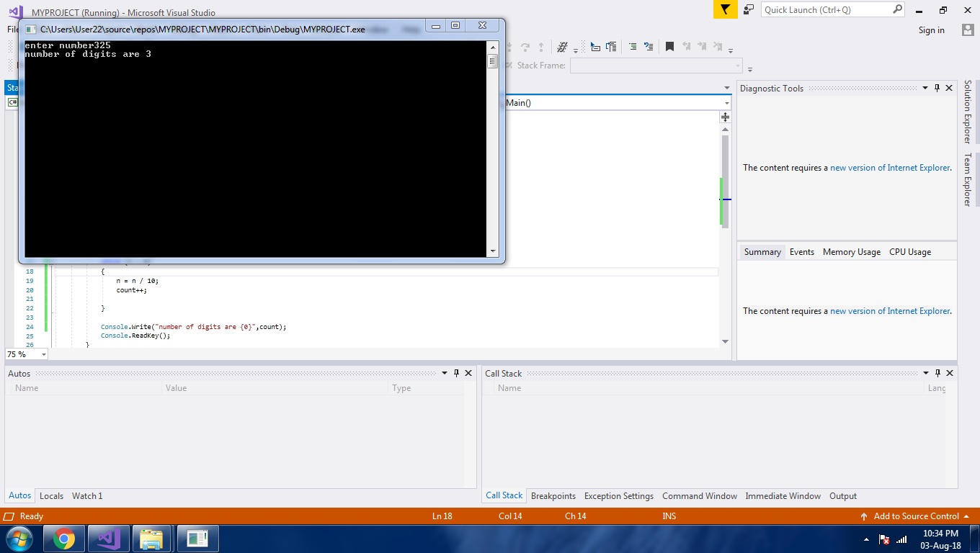Click the Value column header in Autos

click(275, 388)
